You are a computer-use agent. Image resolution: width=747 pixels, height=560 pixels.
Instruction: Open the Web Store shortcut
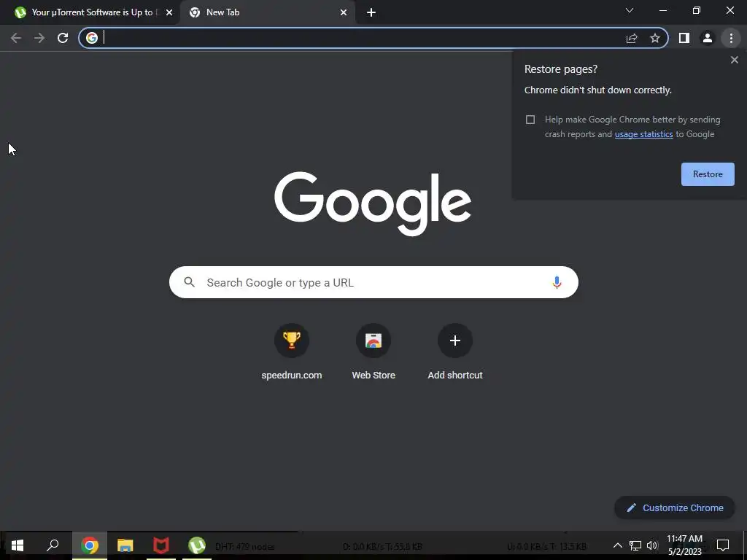coord(373,351)
